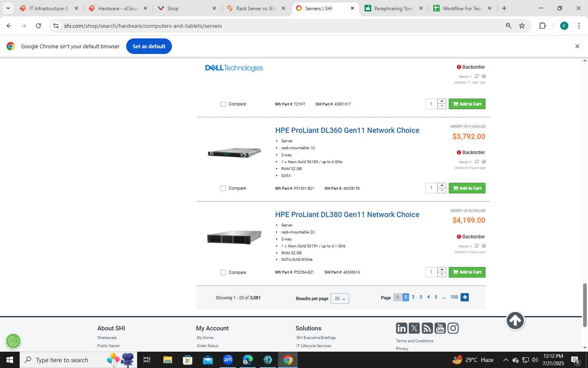This screenshot has height=368, width=588.
Task: Increase quantity for DL360 Gen11
Action: [442, 185]
